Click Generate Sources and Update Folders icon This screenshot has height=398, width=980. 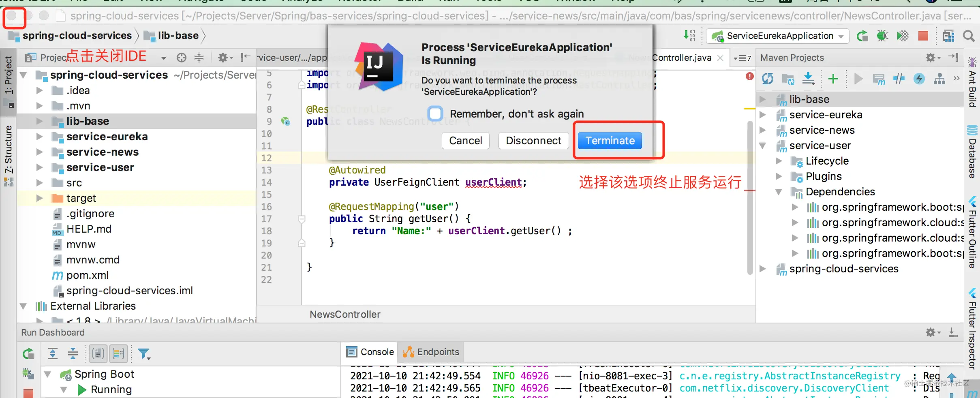pos(788,79)
